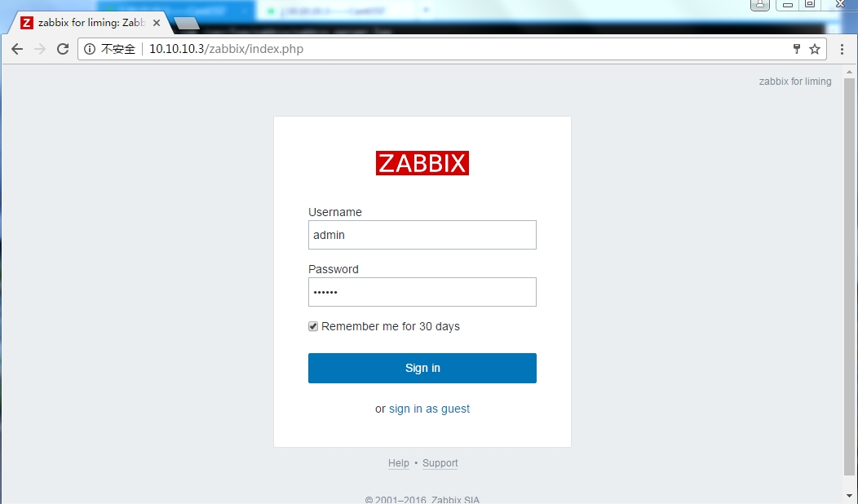Reload the Zabbix login page
858x504 pixels.
coord(63,49)
